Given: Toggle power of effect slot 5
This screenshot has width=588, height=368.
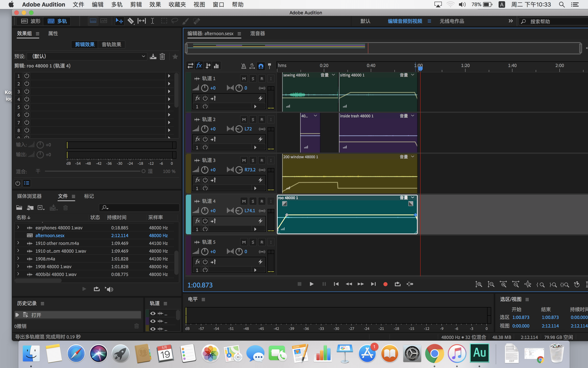Looking at the screenshot, I should click(x=27, y=107).
